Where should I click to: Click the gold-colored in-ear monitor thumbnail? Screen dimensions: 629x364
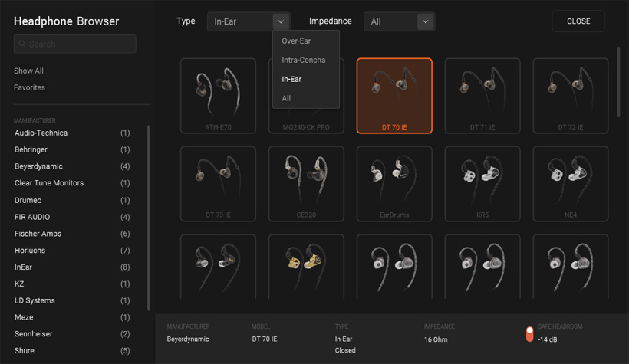point(306,267)
